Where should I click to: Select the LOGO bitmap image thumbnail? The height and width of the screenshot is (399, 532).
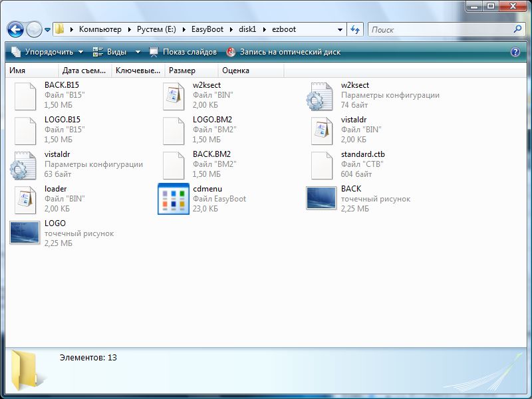[25, 233]
